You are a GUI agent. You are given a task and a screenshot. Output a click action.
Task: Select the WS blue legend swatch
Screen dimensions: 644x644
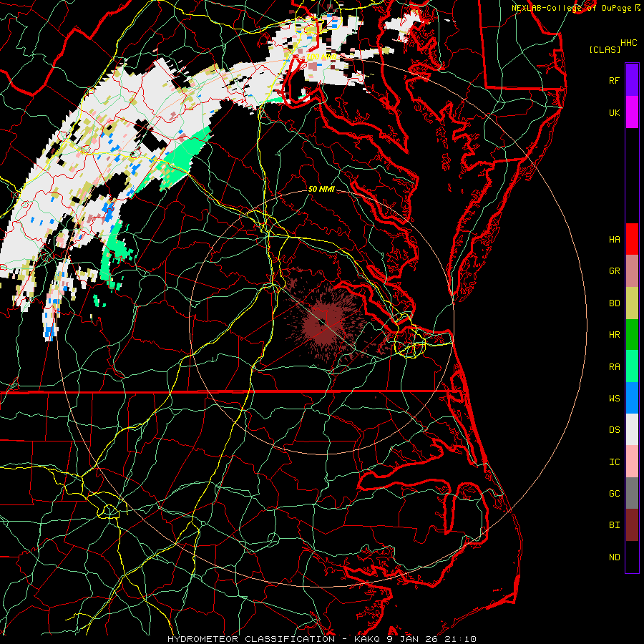[632, 398]
